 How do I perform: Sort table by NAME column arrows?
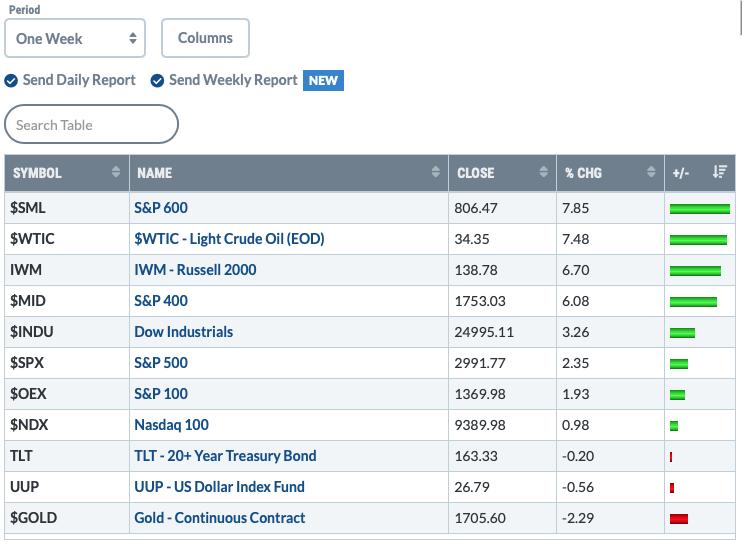[x=436, y=172]
